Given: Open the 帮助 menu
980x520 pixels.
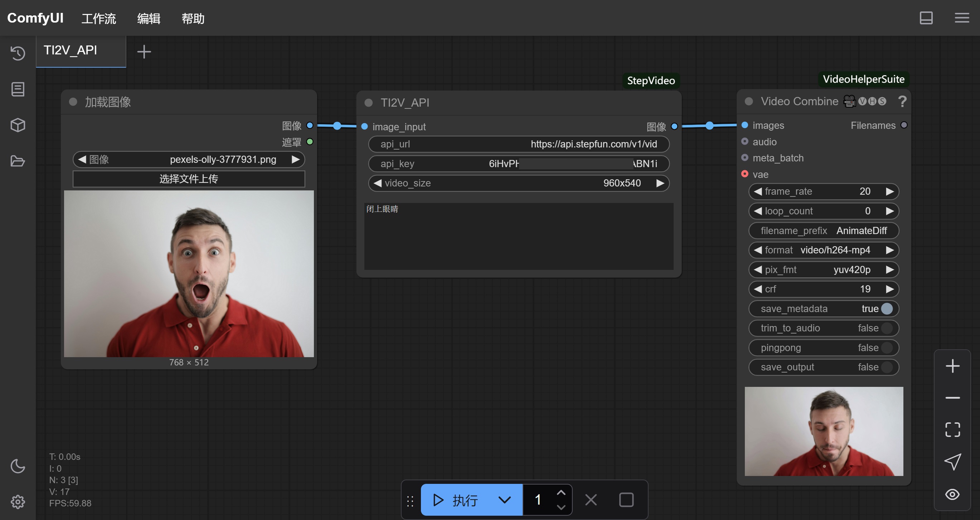Looking at the screenshot, I should pyautogui.click(x=193, y=18).
